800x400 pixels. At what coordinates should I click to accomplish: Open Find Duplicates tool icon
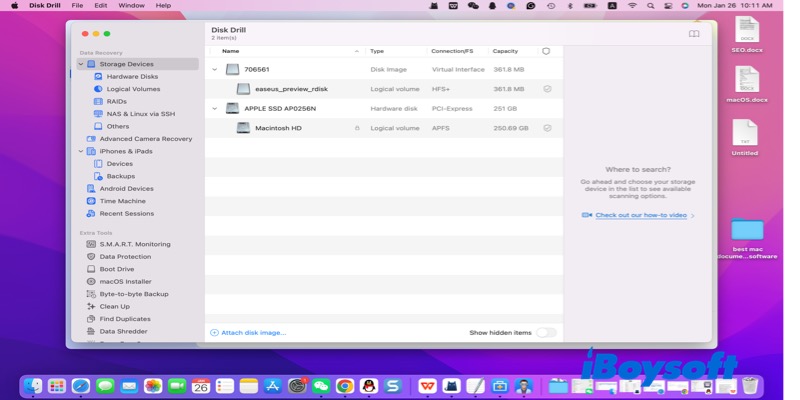91,319
